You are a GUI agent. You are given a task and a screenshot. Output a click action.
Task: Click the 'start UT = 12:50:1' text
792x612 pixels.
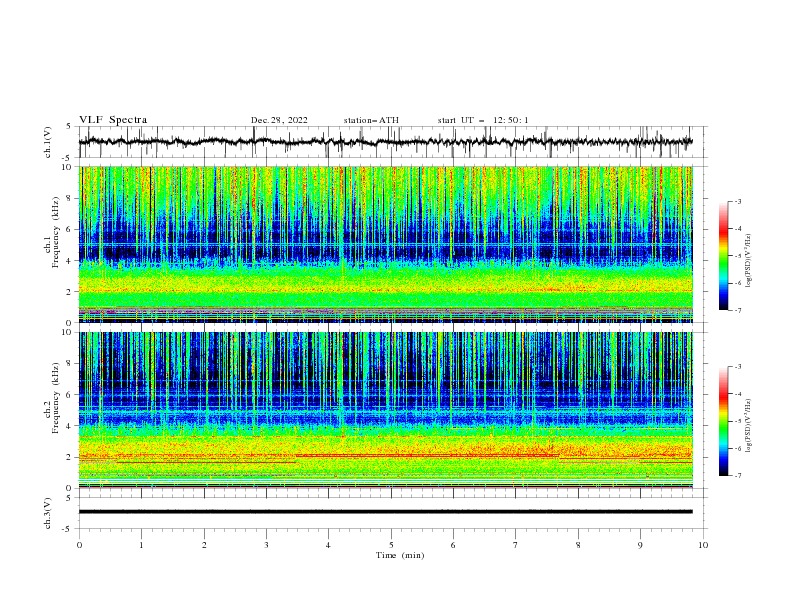(483, 120)
